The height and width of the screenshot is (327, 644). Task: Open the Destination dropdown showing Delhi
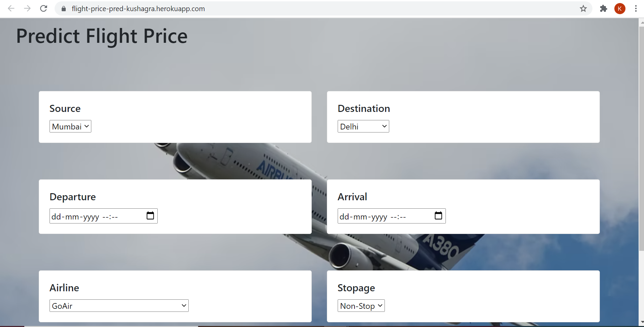coord(363,126)
